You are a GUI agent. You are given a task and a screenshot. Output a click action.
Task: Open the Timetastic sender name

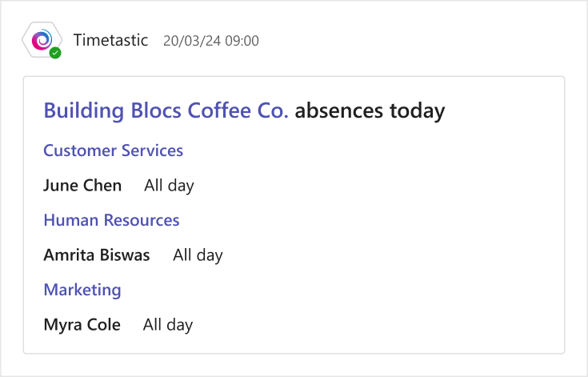pyautogui.click(x=110, y=40)
